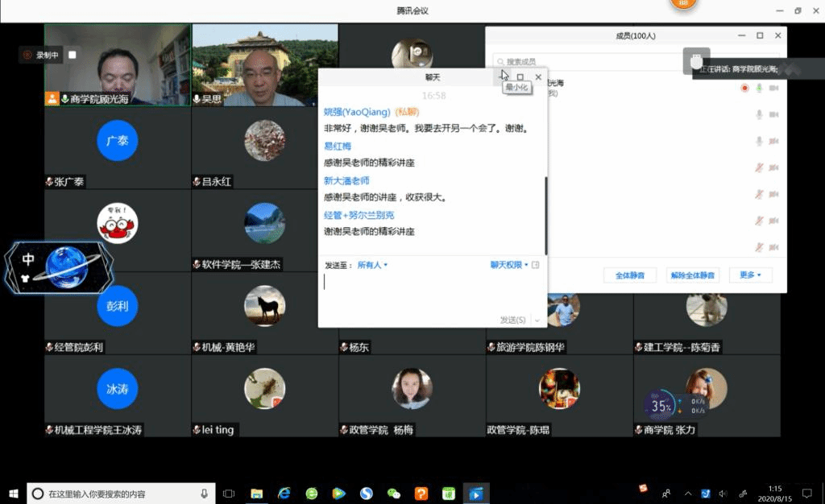The image size is (825, 504).
Task: Click 全体静音 to mute all members
Action: (x=630, y=275)
